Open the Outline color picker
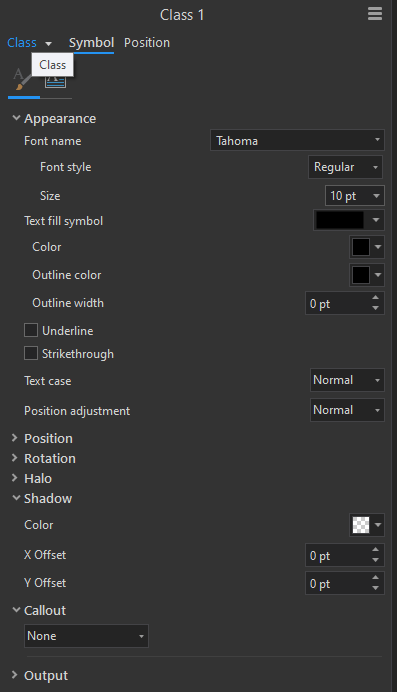This screenshot has width=397, height=692. [367, 275]
